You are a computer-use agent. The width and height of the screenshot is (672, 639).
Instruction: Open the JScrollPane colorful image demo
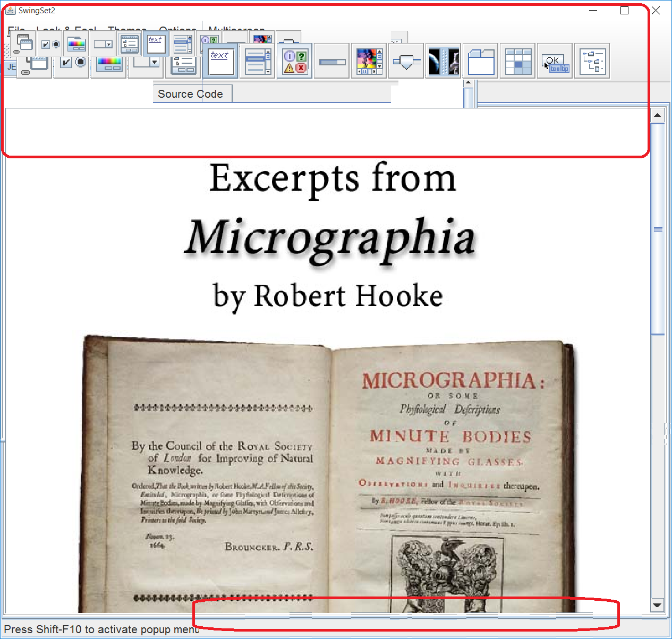[x=369, y=61]
